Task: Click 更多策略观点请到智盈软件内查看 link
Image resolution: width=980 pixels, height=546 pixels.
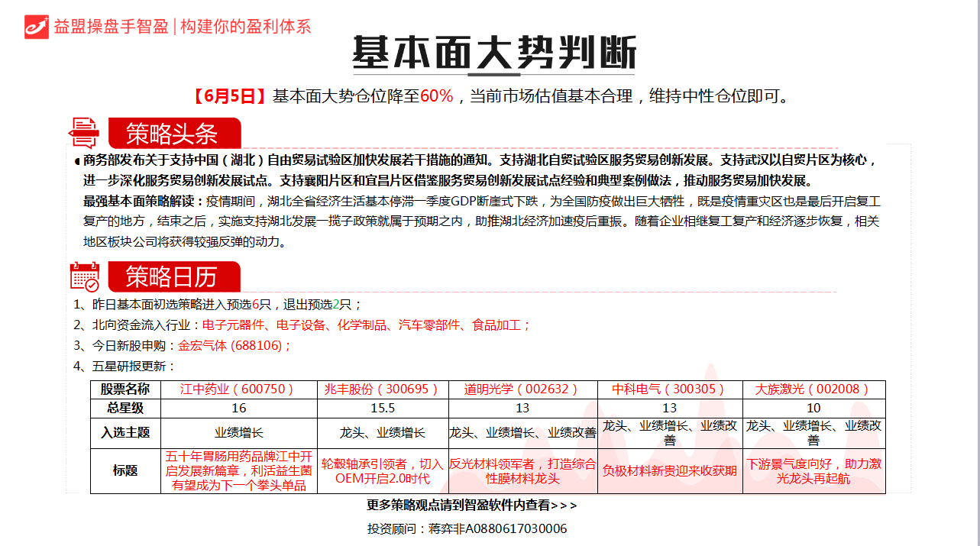Action: click(x=472, y=506)
